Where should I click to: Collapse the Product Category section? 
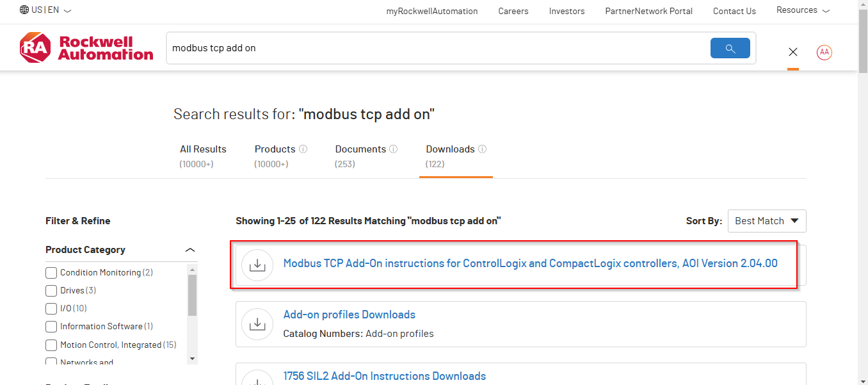click(x=189, y=250)
